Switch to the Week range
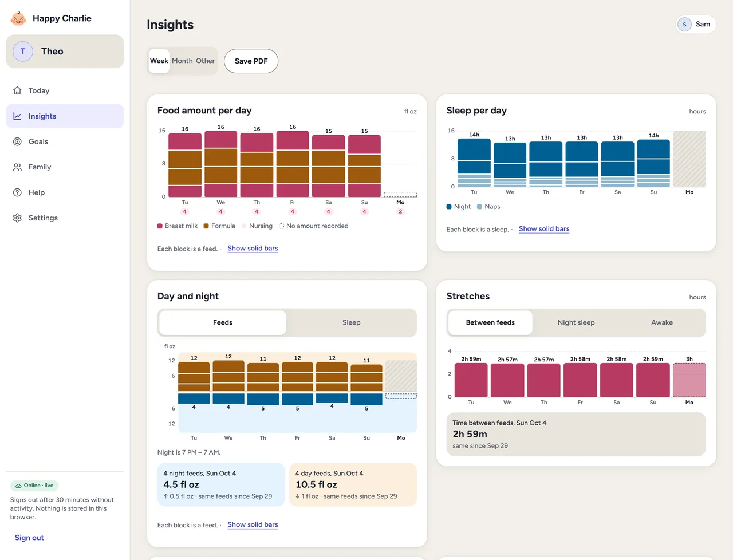This screenshot has height=560, width=733. (x=159, y=61)
